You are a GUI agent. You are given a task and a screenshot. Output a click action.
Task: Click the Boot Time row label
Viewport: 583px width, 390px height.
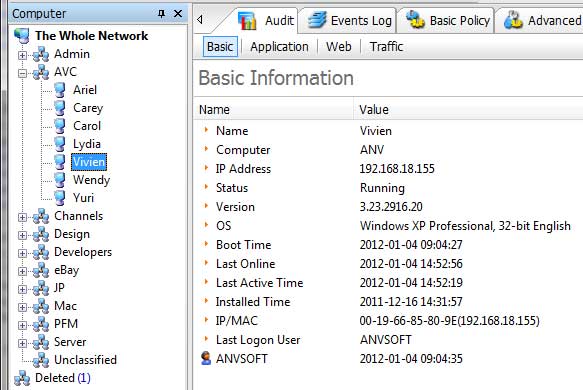[x=244, y=245]
